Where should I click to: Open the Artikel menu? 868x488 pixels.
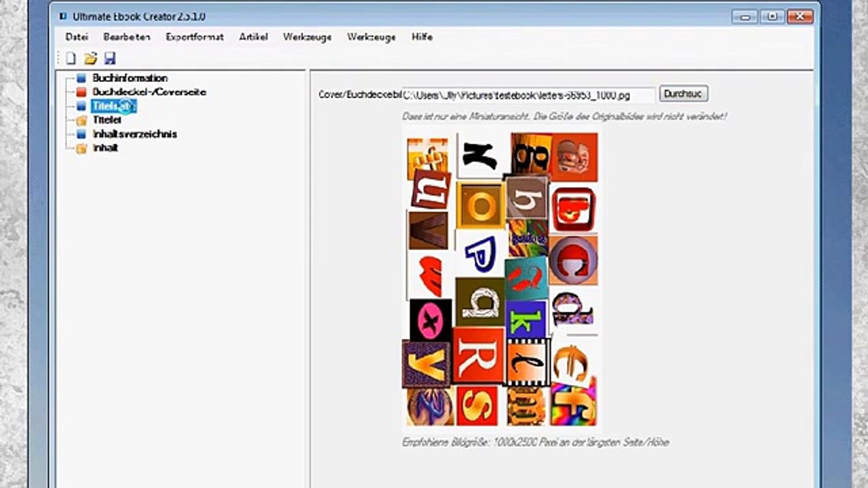tap(254, 37)
